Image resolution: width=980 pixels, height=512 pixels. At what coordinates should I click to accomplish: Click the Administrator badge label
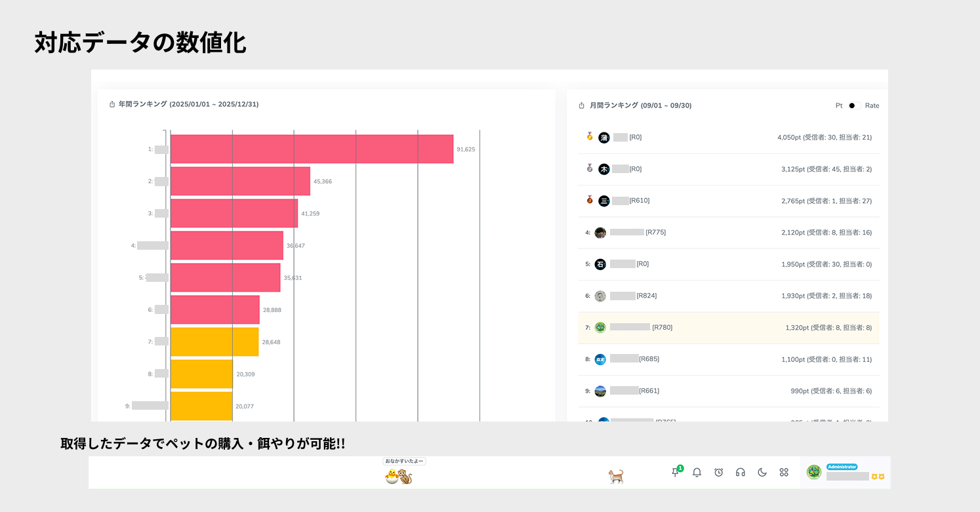pyautogui.click(x=842, y=467)
